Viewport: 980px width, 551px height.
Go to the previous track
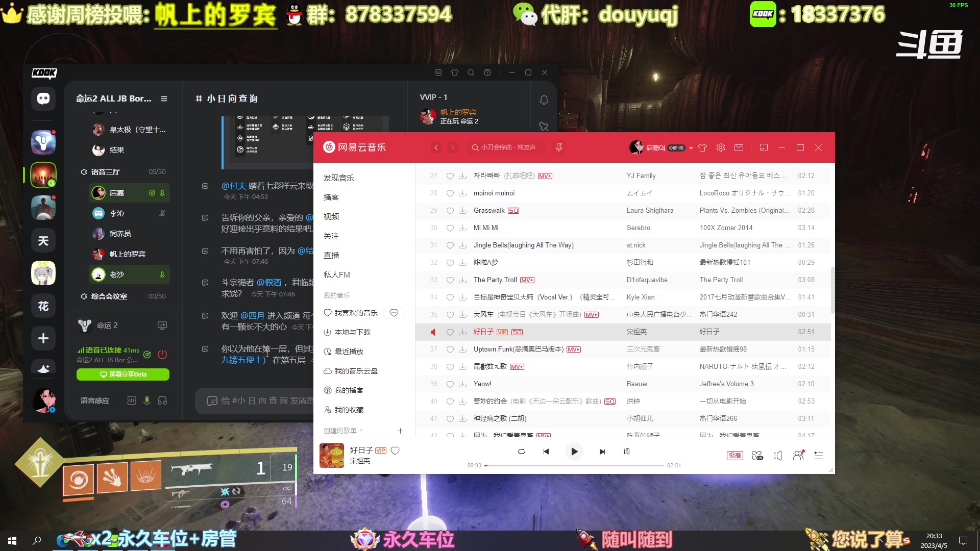[x=546, y=452]
